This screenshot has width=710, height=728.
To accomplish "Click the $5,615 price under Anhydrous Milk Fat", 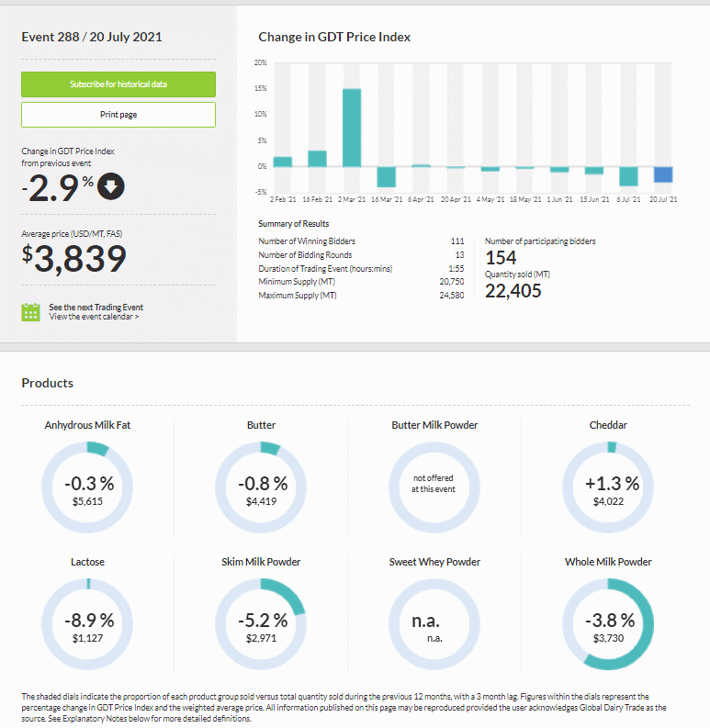I will click(x=87, y=501).
